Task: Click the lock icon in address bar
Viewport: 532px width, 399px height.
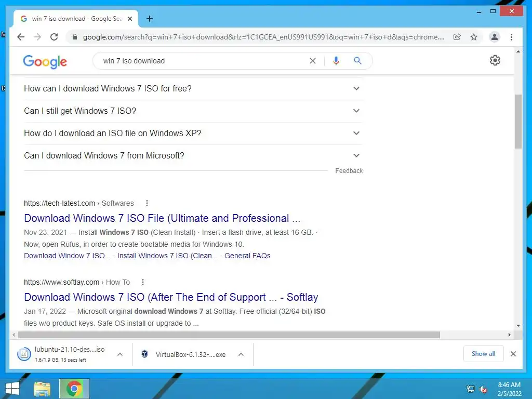Action: click(x=75, y=37)
